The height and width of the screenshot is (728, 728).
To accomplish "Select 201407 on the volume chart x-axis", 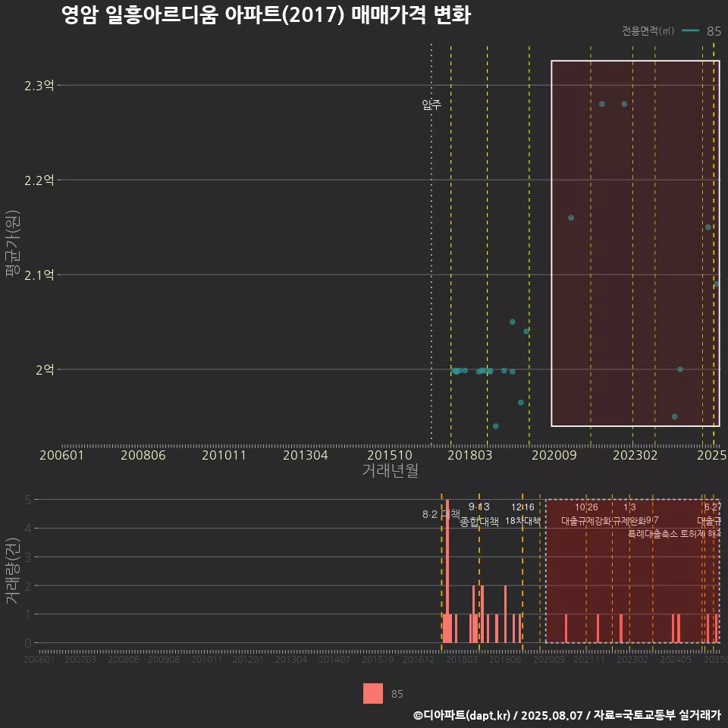I will pyautogui.click(x=334, y=659).
